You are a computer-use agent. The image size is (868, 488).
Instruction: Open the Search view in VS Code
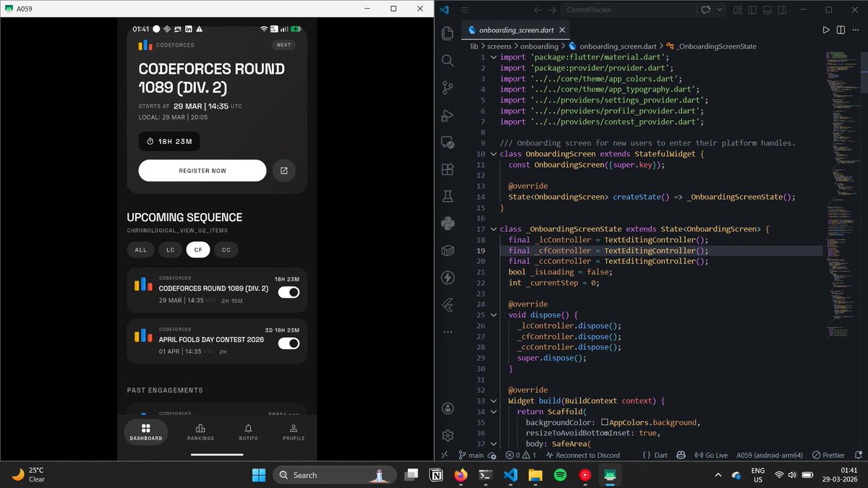[x=447, y=60]
